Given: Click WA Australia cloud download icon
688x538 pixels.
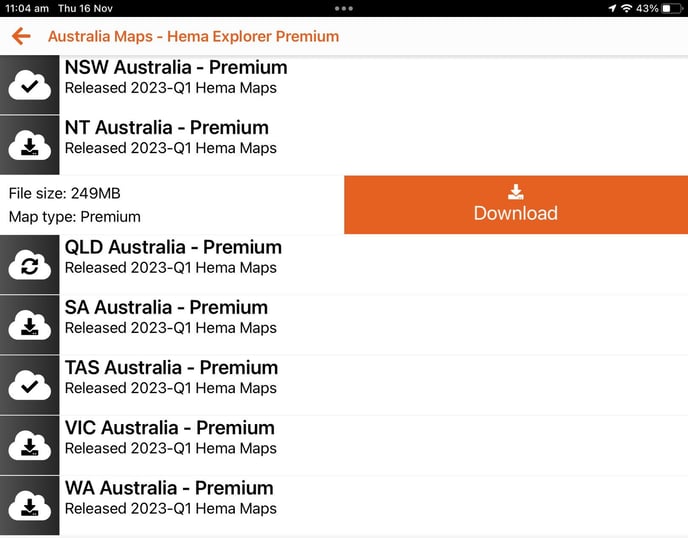Looking at the screenshot, I should (x=29, y=506).
